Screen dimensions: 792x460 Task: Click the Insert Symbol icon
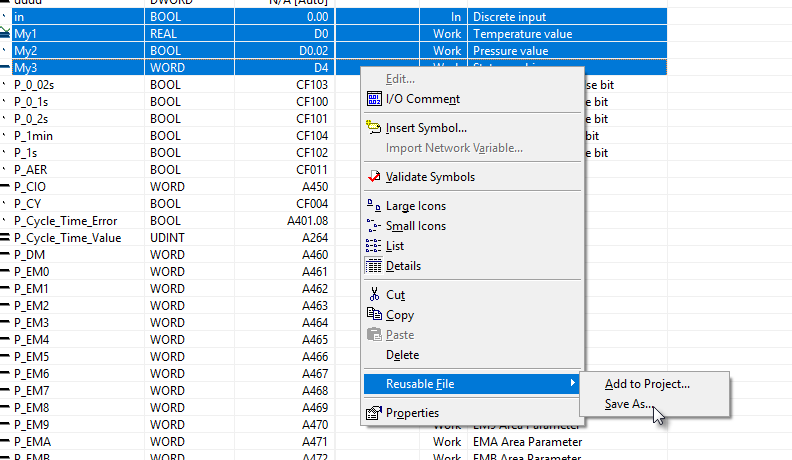[374, 127]
